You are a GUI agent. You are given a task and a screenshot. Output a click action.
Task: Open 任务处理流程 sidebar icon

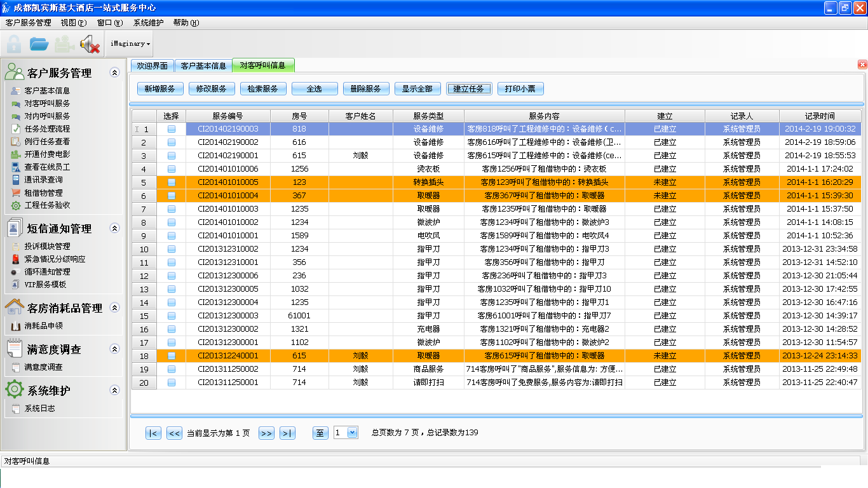tap(15, 129)
